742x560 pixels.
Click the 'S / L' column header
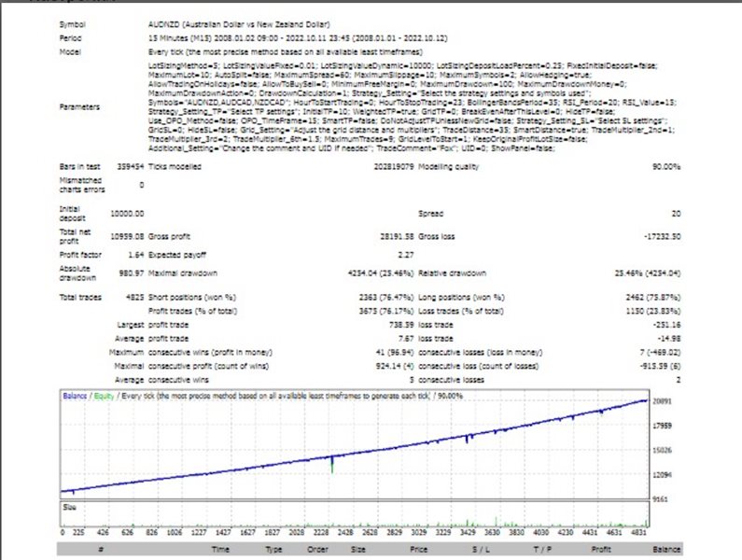coord(481,549)
